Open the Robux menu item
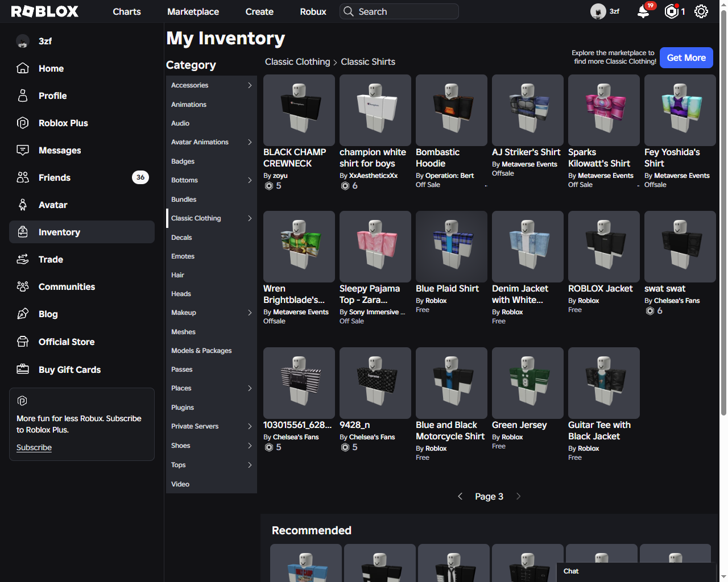 (313, 11)
